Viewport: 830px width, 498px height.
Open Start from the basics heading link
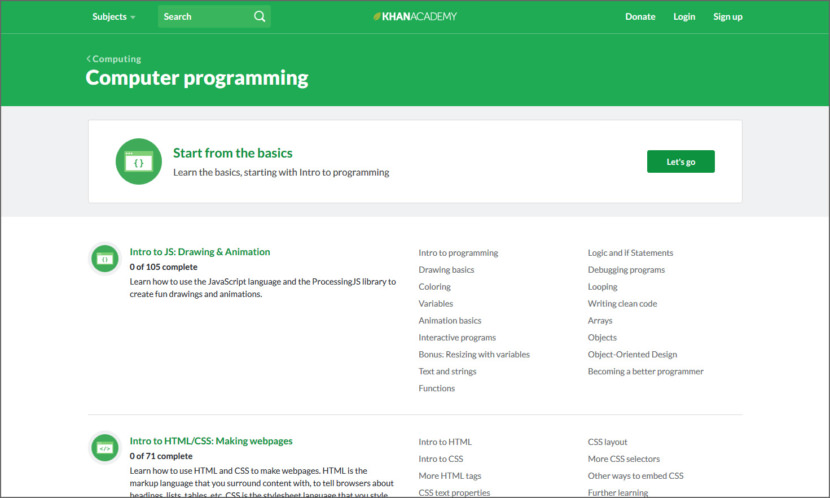[232, 153]
